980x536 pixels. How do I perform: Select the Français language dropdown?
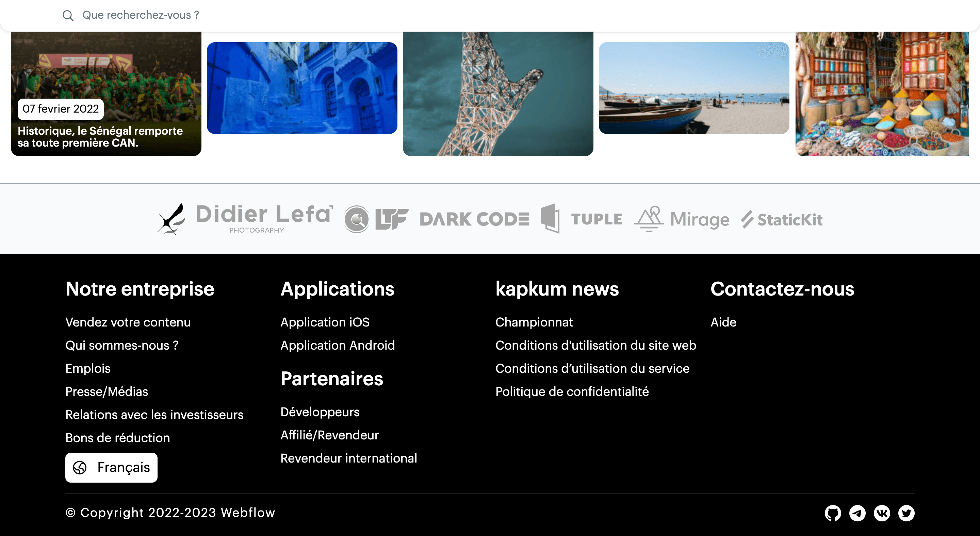coord(112,467)
